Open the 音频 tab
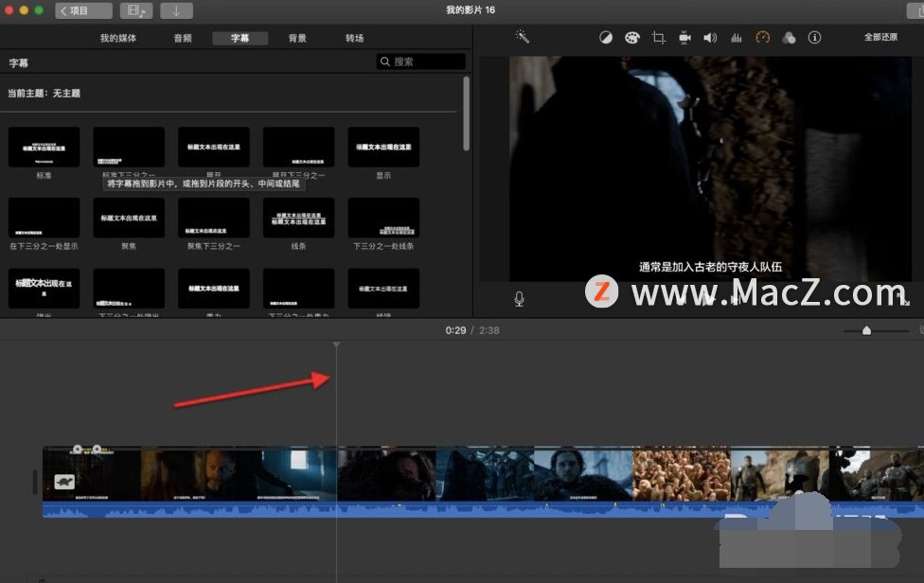Image resolution: width=924 pixels, height=583 pixels. tap(183, 38)
